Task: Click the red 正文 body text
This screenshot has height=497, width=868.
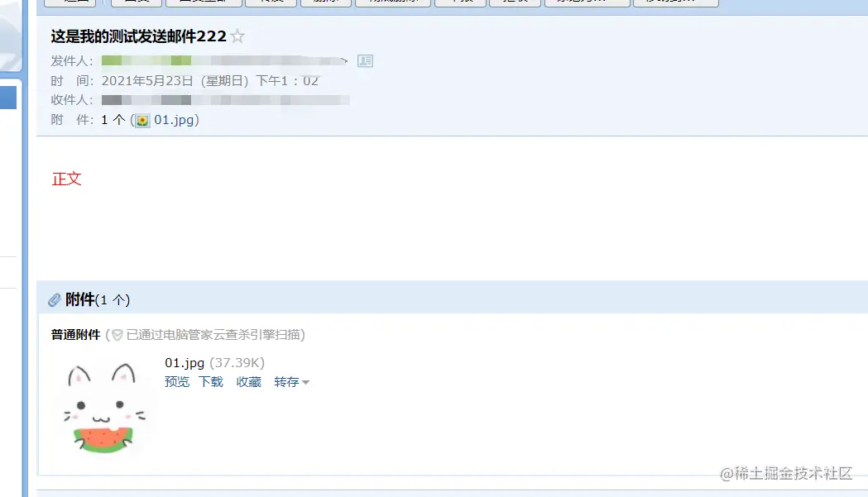Action: click(x=66, y=179)
